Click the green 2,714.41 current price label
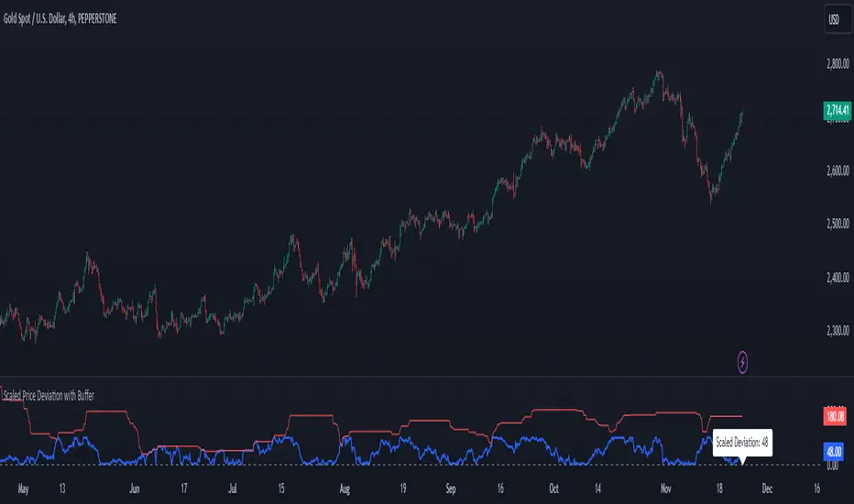Image resolution: width=854 pixels, height=504 pixels. pos(837,111)
